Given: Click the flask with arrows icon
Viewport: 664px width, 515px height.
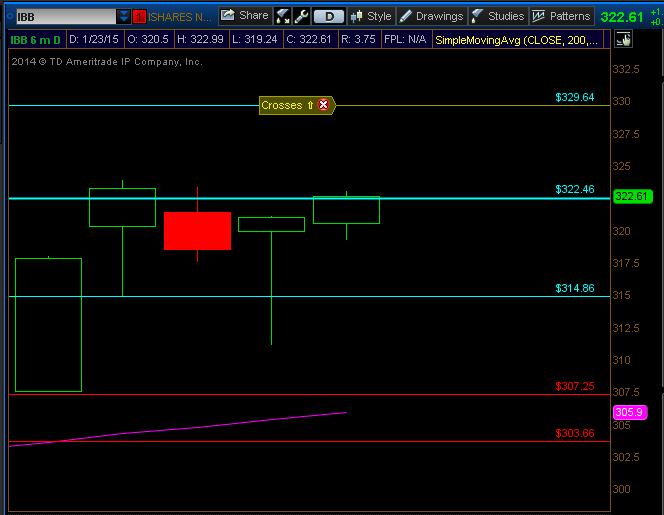Looking at the screenshot, I should coord(282,16).
